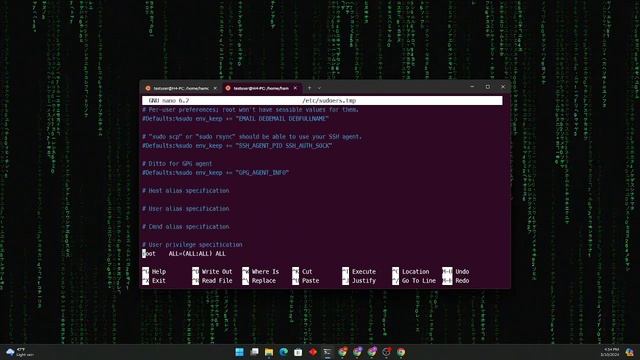
Task: Click the Ubuntu icon on second tab
Action: (x=228, y=88)
